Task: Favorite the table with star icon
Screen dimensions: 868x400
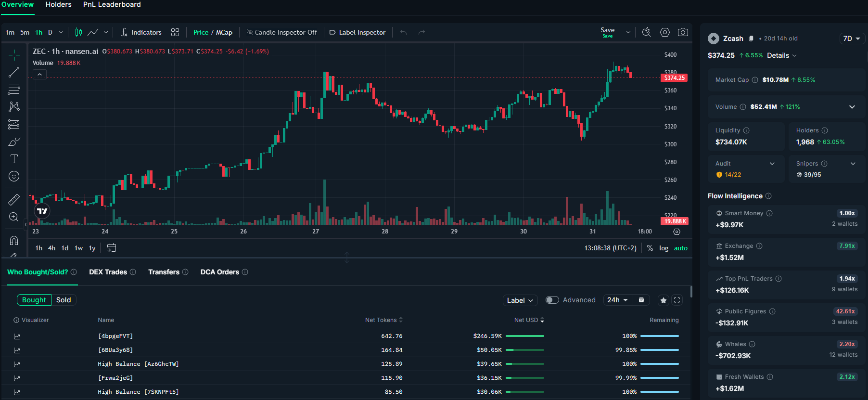Action: (x=664, y=300)
